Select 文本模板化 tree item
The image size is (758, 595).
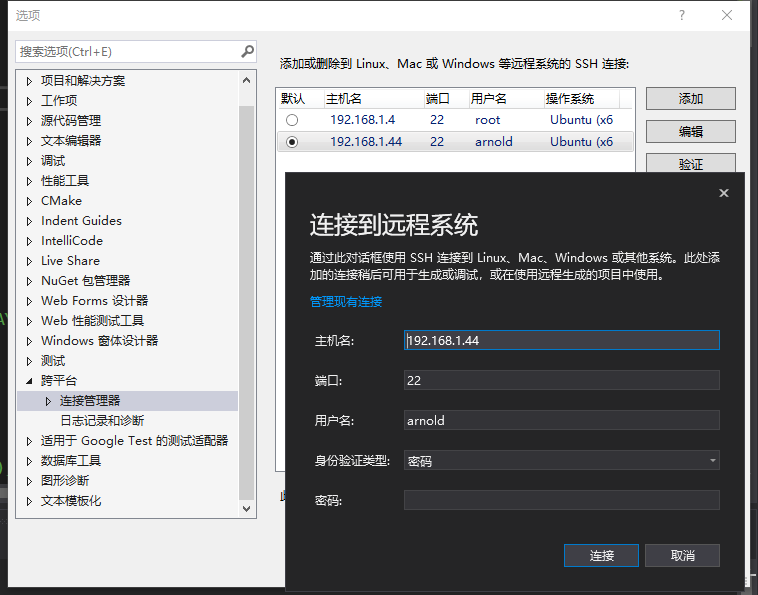point(71,501)
